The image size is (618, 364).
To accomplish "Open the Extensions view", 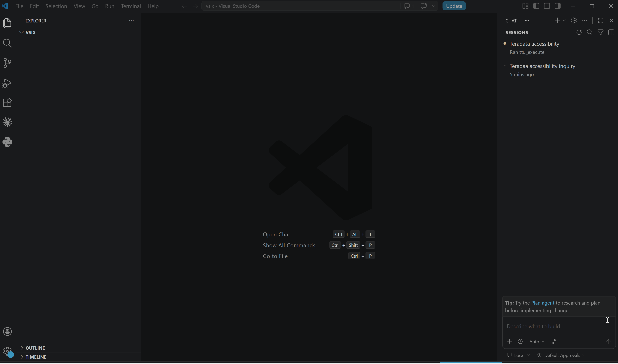I will (x=7, y=103).
